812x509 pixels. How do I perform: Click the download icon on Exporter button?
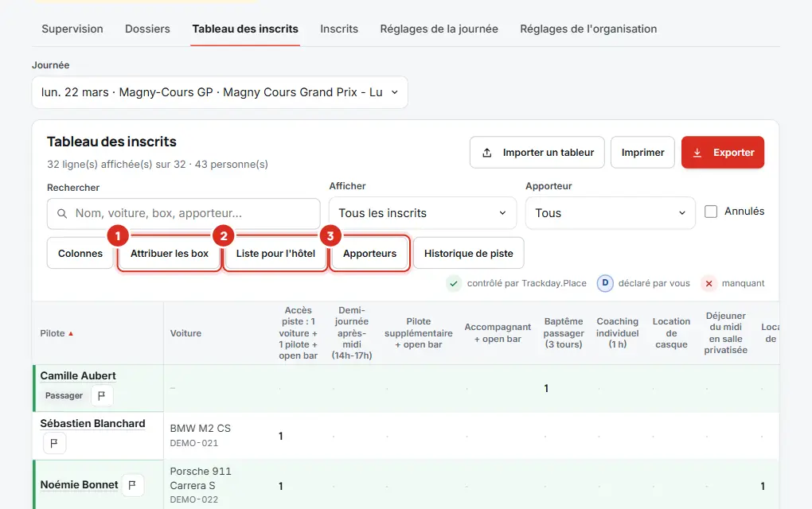[697, 153]
